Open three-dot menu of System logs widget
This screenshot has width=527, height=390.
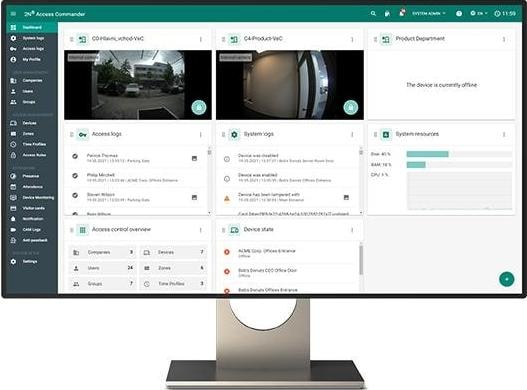tap(352, 134)
